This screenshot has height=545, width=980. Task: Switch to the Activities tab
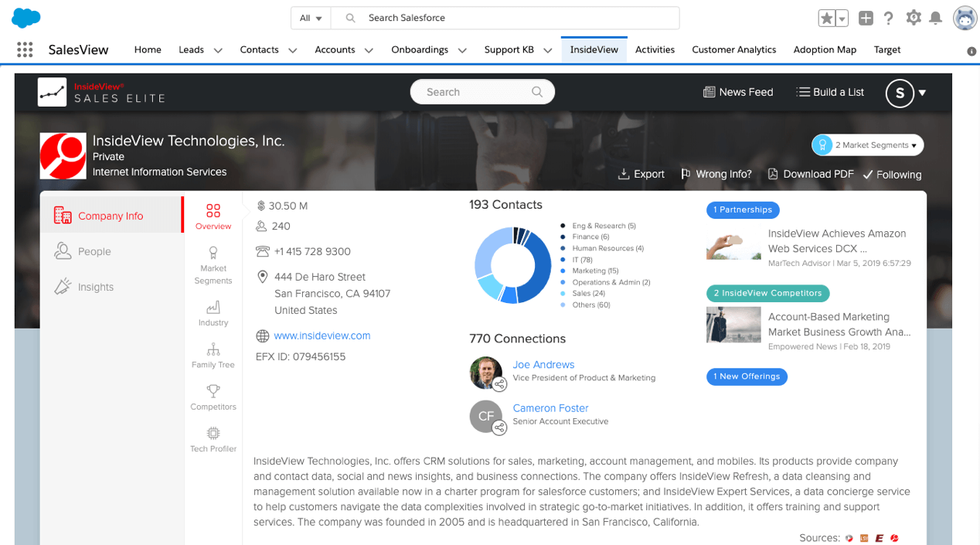[x=655, y=49]
